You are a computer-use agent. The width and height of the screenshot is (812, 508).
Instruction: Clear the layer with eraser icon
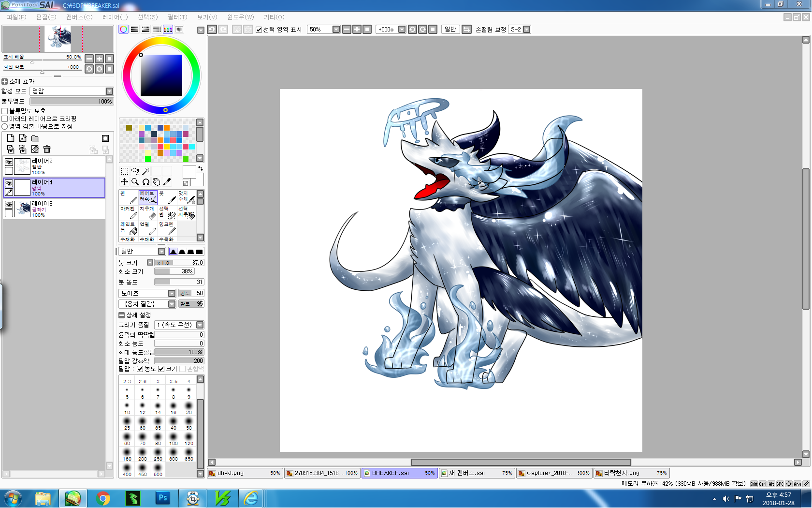(x=35, y=149)
